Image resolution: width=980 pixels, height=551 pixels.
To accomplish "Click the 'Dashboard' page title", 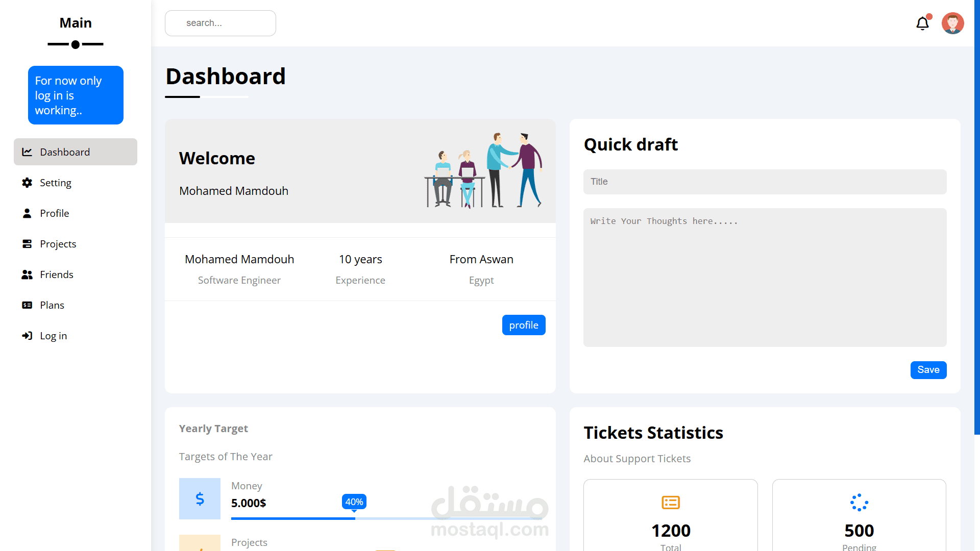I will click(x=226, y=77).
